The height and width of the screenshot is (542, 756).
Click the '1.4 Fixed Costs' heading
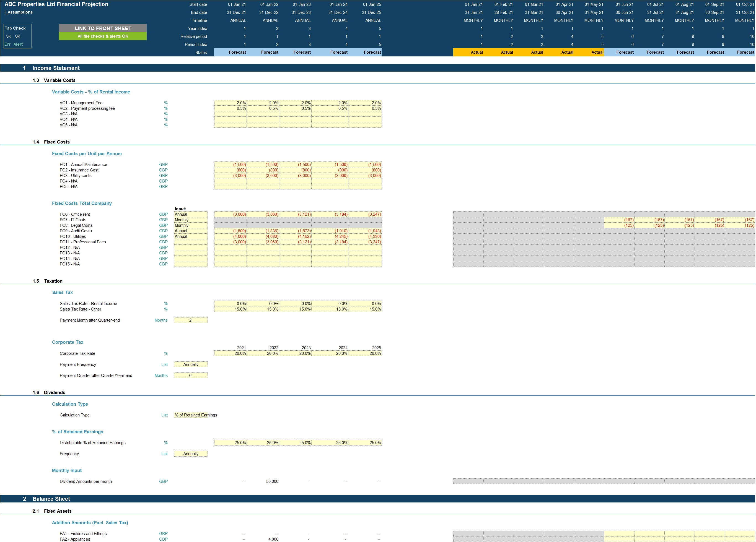[51, 142]
